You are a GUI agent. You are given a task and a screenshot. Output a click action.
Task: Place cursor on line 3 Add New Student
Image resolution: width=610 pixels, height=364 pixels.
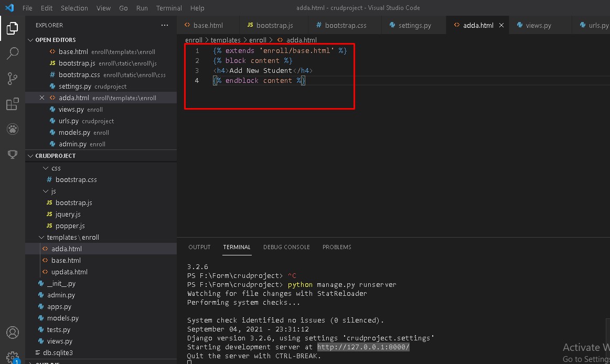coord(260,70)
